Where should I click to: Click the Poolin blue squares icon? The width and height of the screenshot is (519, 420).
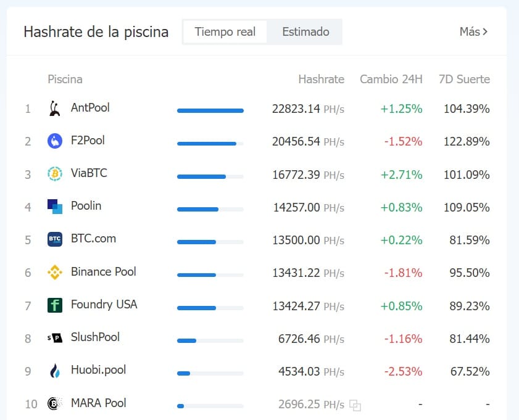point(54,207)
